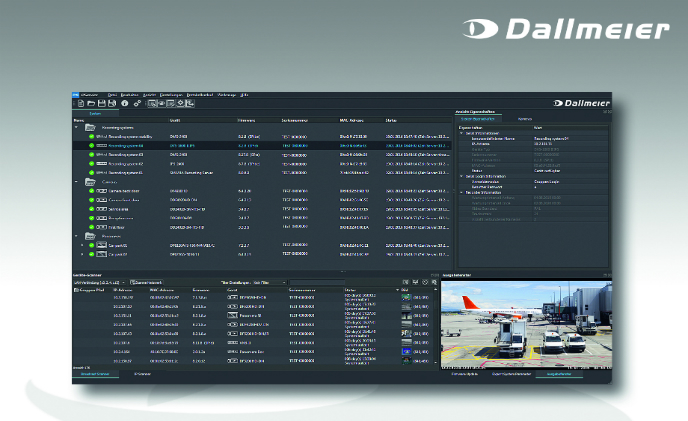This screenshot has height=421, width=688.
Task: Click the second floppy save-as icon
Action: (x=112, y=104)
